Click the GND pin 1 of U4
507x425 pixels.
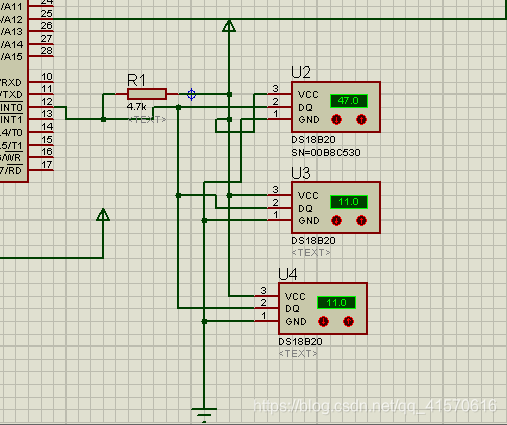(x=266, y=321)
